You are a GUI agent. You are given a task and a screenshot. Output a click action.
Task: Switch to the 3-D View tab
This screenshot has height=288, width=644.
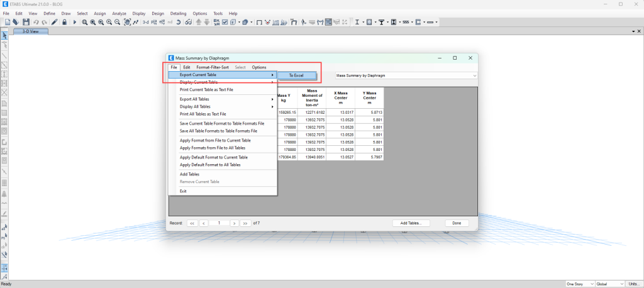click(31, 31)
